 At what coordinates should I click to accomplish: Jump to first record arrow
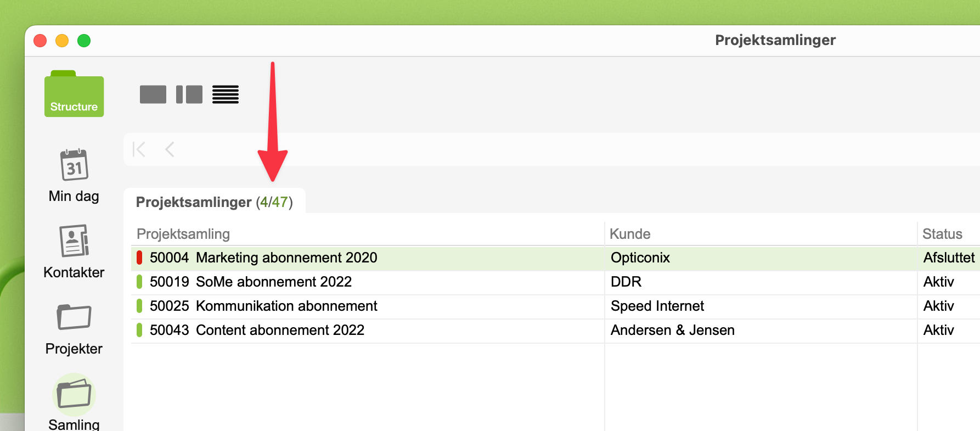(x=139, y=149)
